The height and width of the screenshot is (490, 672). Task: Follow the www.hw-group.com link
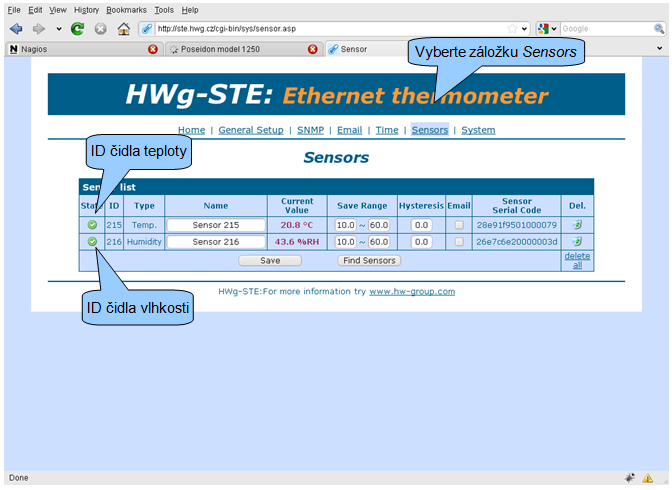[412, 292]
